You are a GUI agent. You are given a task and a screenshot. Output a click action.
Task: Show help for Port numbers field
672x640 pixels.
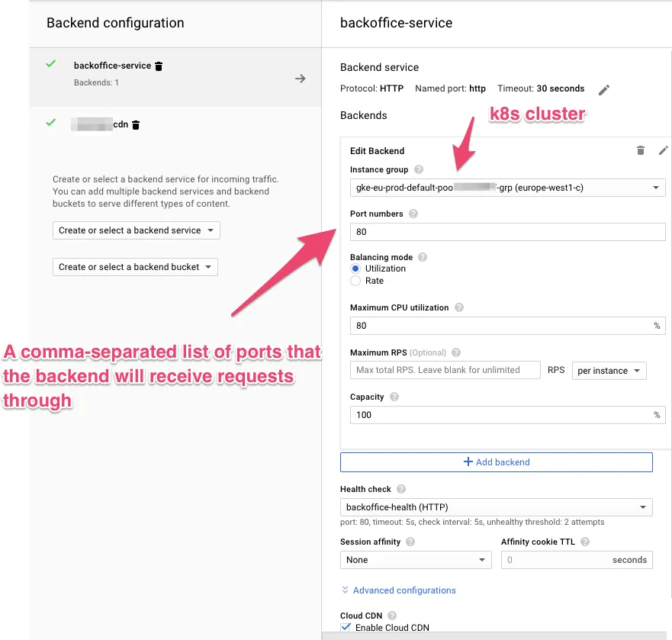coord(413,214)
